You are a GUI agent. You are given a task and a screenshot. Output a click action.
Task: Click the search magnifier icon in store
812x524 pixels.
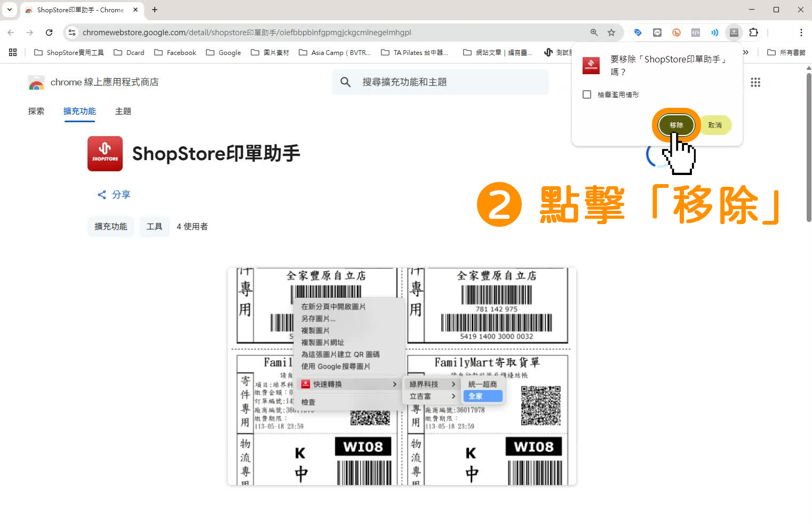(346, 82)
